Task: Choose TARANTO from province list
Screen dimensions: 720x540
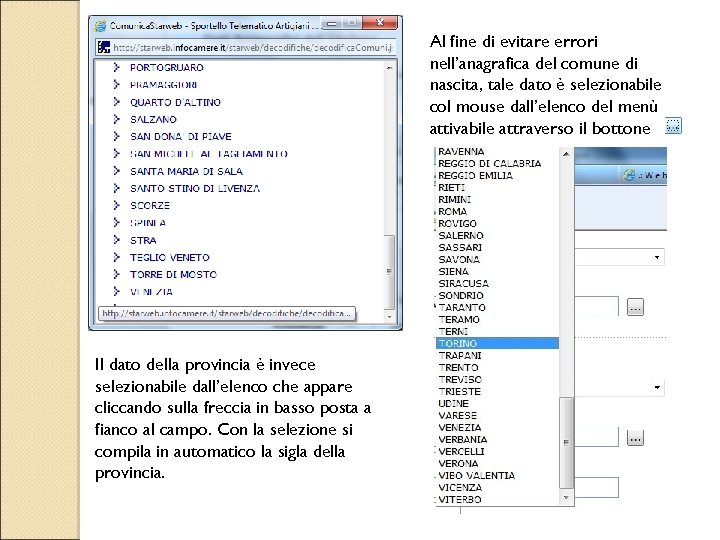Action: click(462, 307)
